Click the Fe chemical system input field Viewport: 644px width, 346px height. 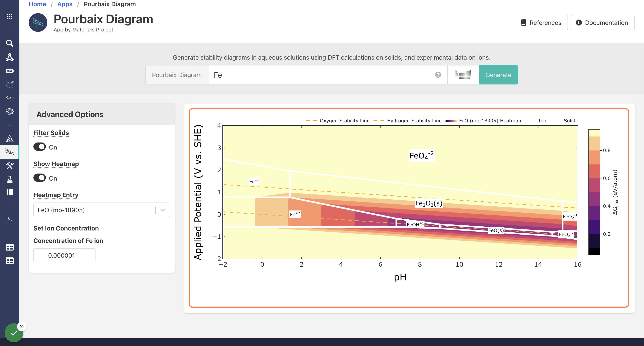coord(327,75)
